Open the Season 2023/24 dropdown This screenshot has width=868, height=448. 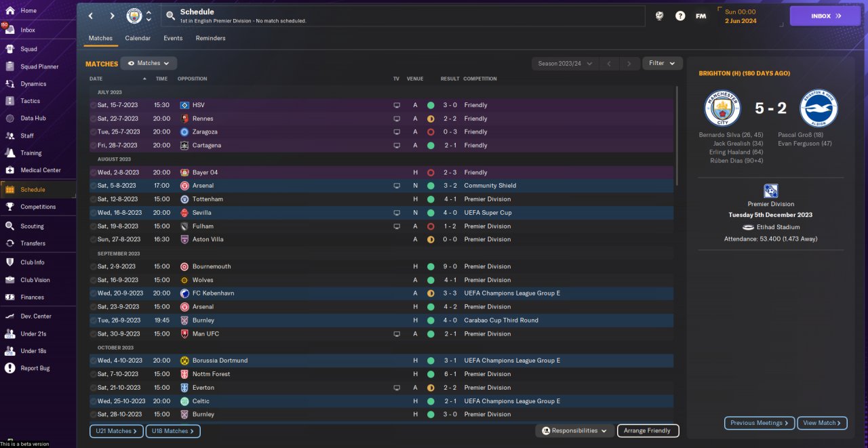[x=565, y=63]
